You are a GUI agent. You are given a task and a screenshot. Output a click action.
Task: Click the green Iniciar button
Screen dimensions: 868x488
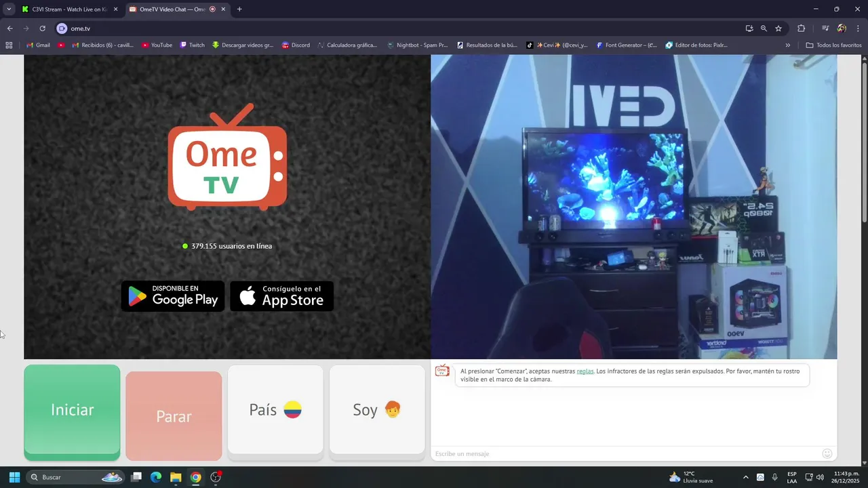coord(72,411)
